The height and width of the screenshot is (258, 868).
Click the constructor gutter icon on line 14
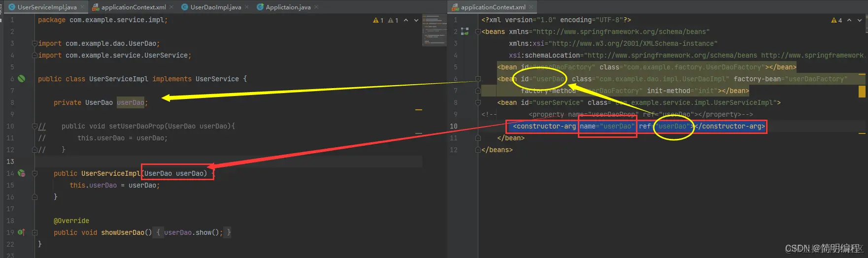tap(21, 173)
